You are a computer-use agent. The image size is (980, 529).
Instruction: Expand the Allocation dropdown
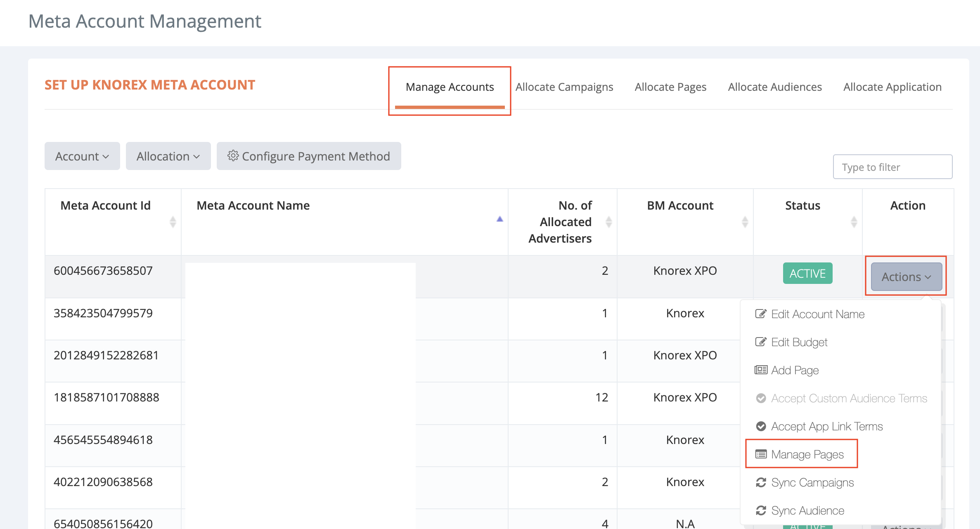point(168,156)
